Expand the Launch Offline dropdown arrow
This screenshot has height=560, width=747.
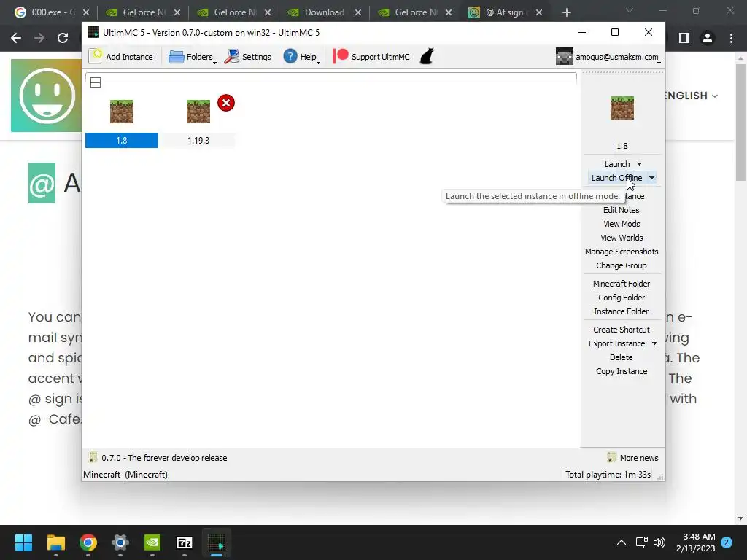651,178
